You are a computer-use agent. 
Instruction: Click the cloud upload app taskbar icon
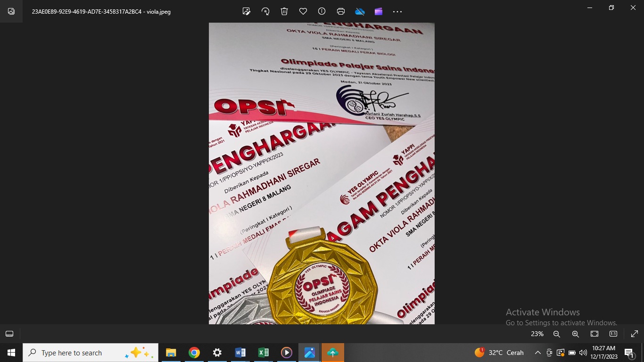(x=332, y=353)
